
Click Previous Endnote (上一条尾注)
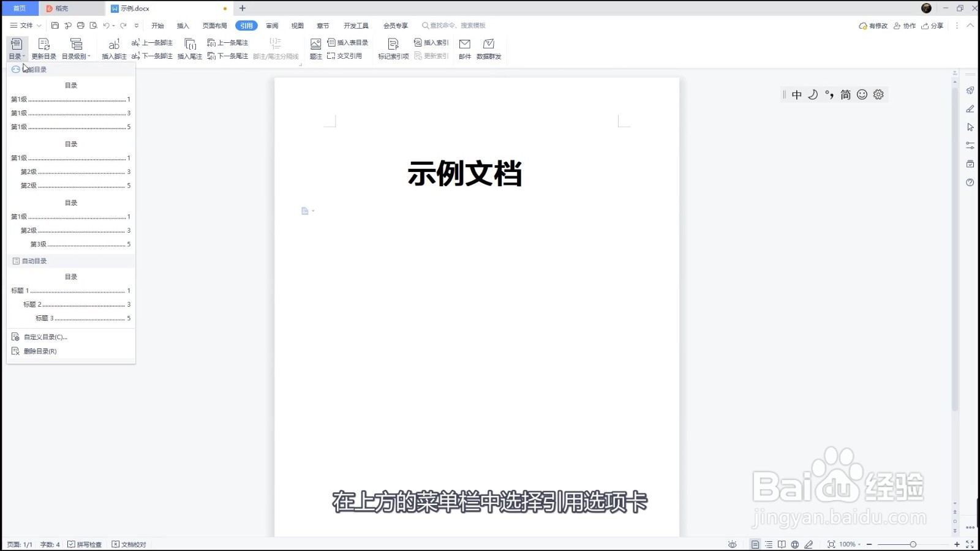click(228, 43)
